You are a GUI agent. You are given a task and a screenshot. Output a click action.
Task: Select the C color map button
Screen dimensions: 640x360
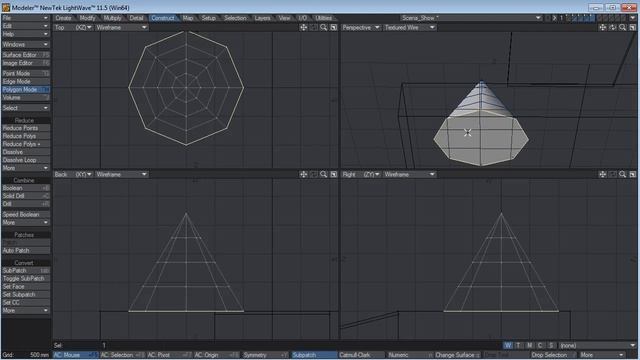click(540, 345)
